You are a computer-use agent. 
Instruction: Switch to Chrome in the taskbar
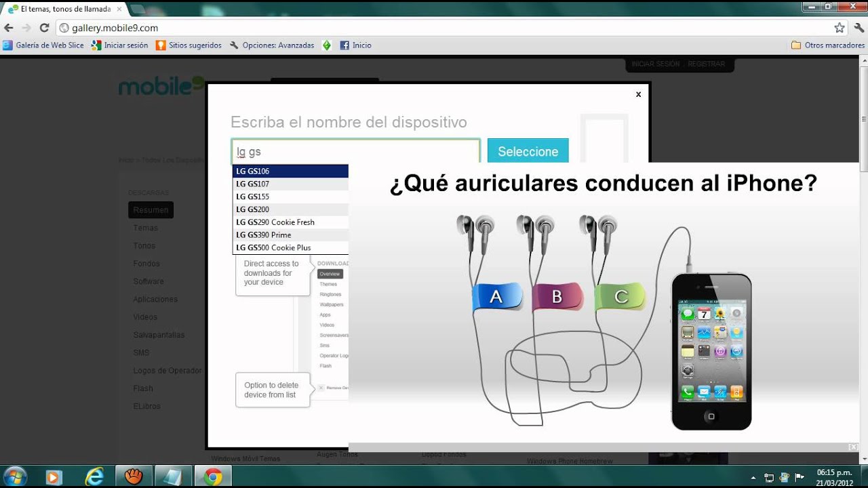(213, 476)
